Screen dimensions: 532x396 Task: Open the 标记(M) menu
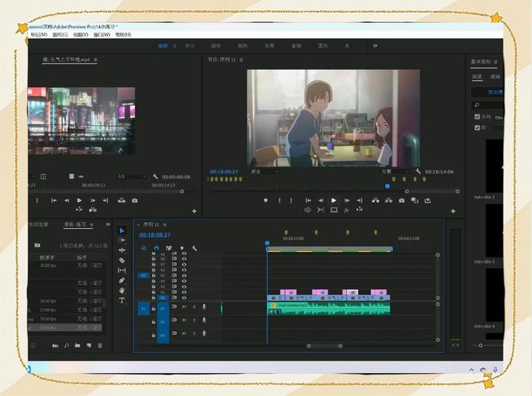pyautogui.click(x=39, y=35)
